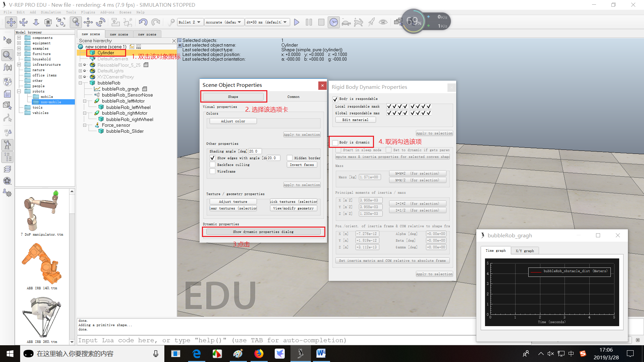Click the Shading angle input field

coord(255,151)
